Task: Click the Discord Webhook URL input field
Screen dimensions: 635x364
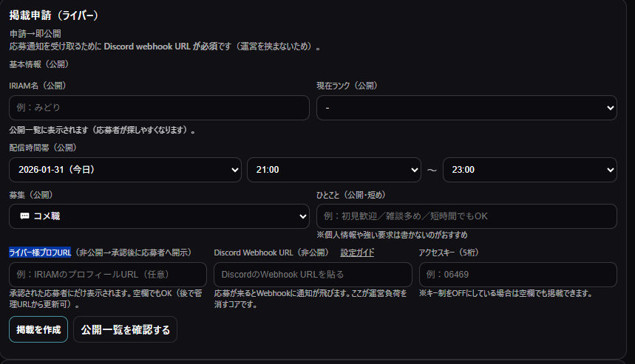Action: 312,275
